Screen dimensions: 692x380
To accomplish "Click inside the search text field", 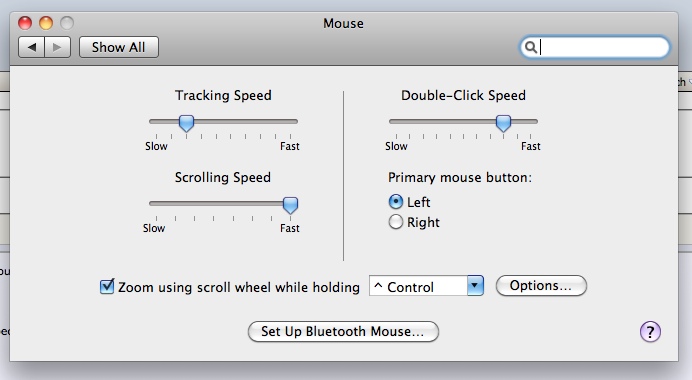I will [602, 47].
